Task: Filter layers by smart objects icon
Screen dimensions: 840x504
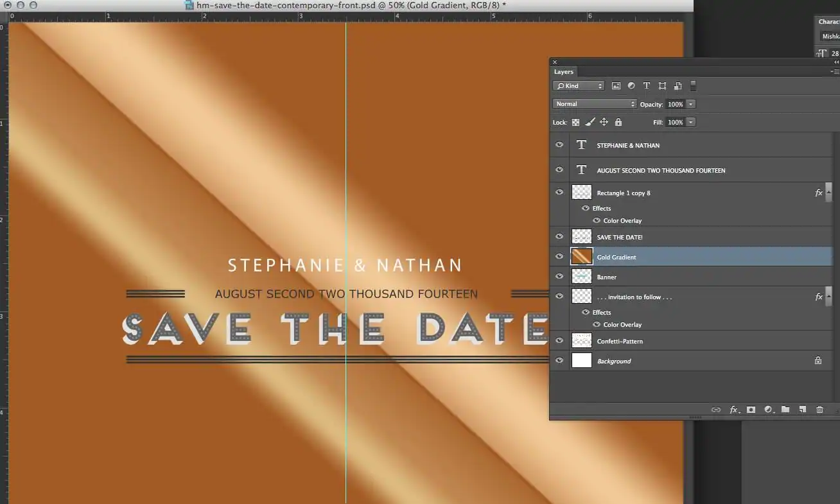Action: (678, 86)
